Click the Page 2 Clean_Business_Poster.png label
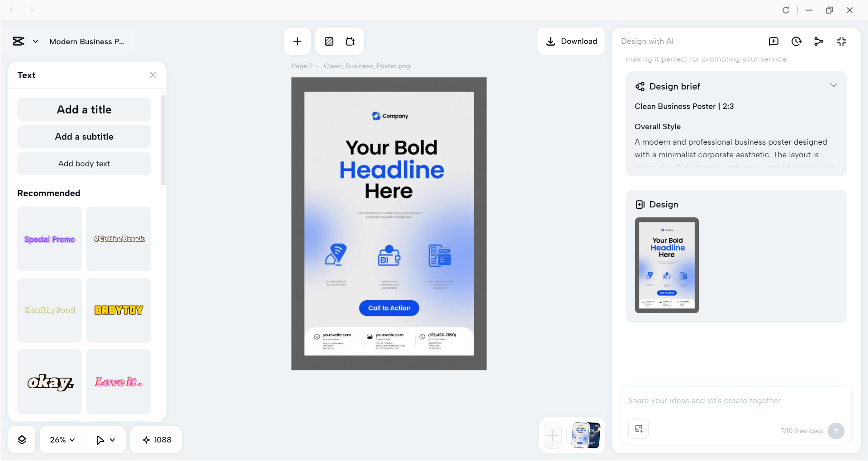Image resolution: width=868 pixels, height=461 pixels. [351, 66]
